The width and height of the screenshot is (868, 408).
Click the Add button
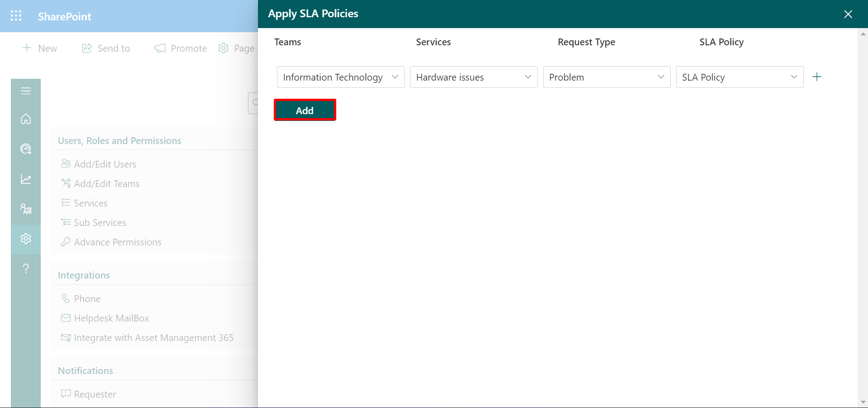pyautogui.click(x=305, y=110)
